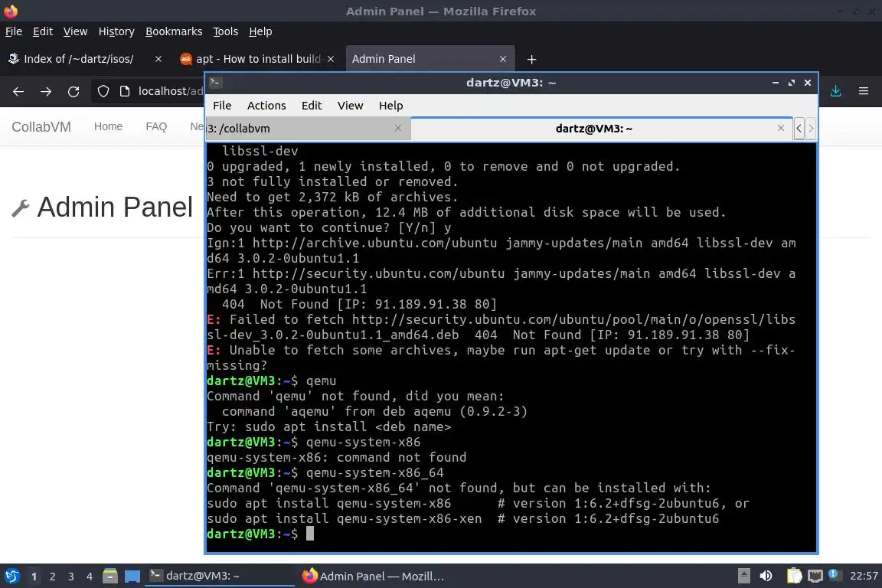The height and width of the screenshot is (588, 882).
Task: Activate 'dartz@VM3: ~' taskbar window button
Action: 220,576
